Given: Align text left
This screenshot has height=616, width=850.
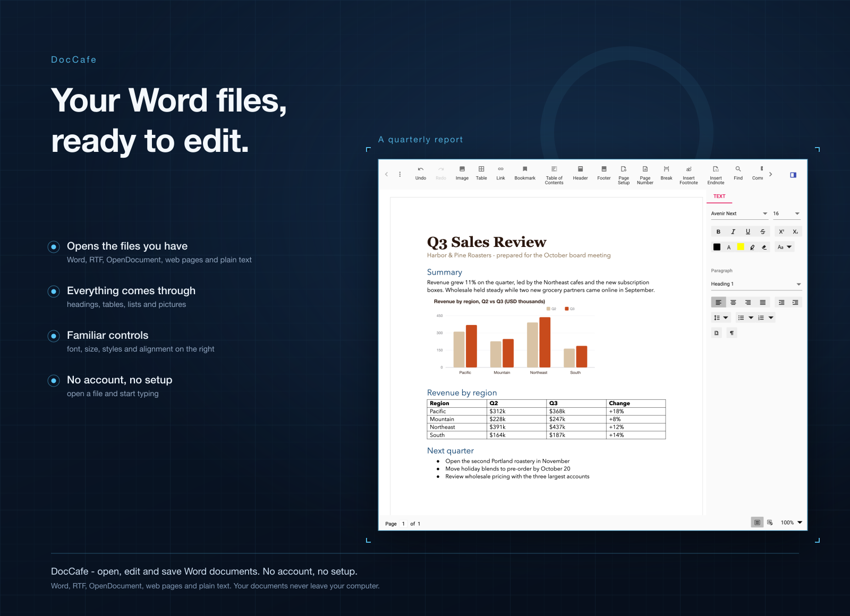Looking at the screenshot, I should (718, 302).
